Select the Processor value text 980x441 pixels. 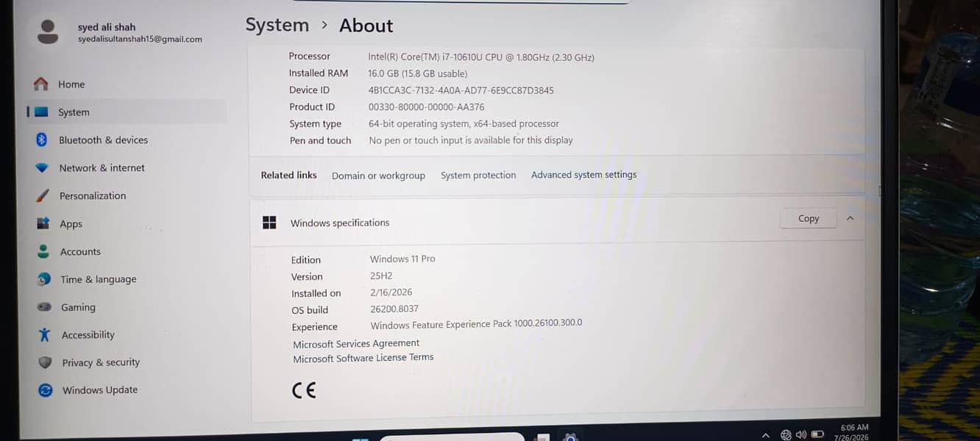click(x=481, y=57)
